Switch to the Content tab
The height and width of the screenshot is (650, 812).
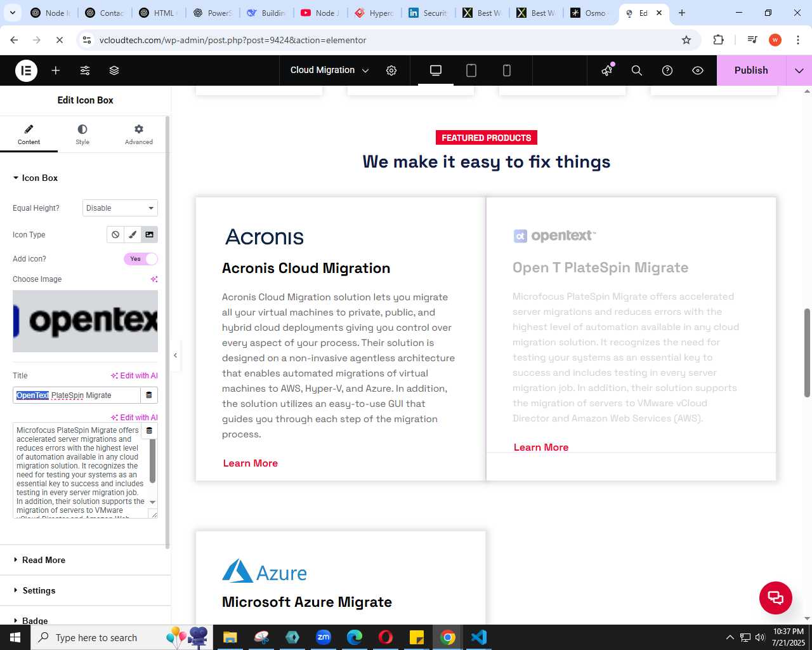29,135
